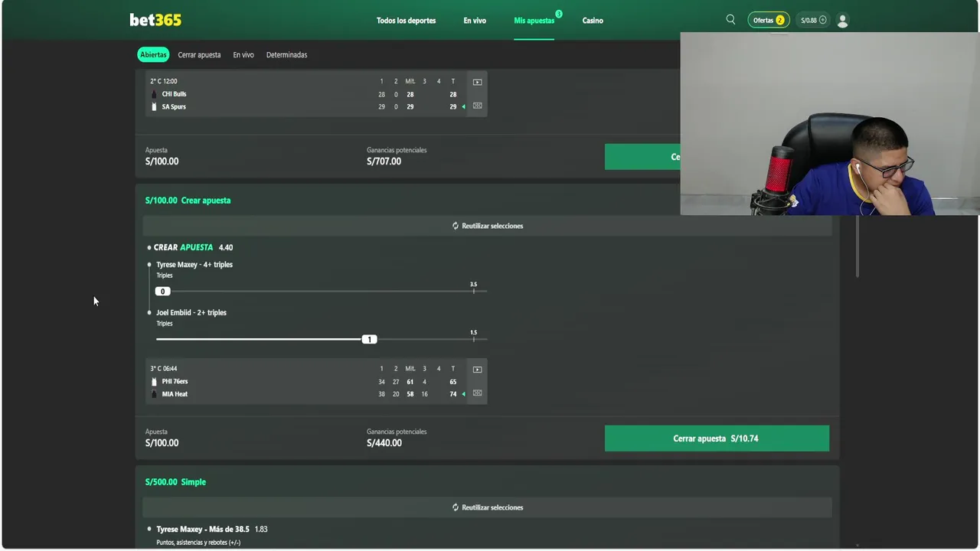Click the CHI Bulls jersey icon

click(154, 94)
